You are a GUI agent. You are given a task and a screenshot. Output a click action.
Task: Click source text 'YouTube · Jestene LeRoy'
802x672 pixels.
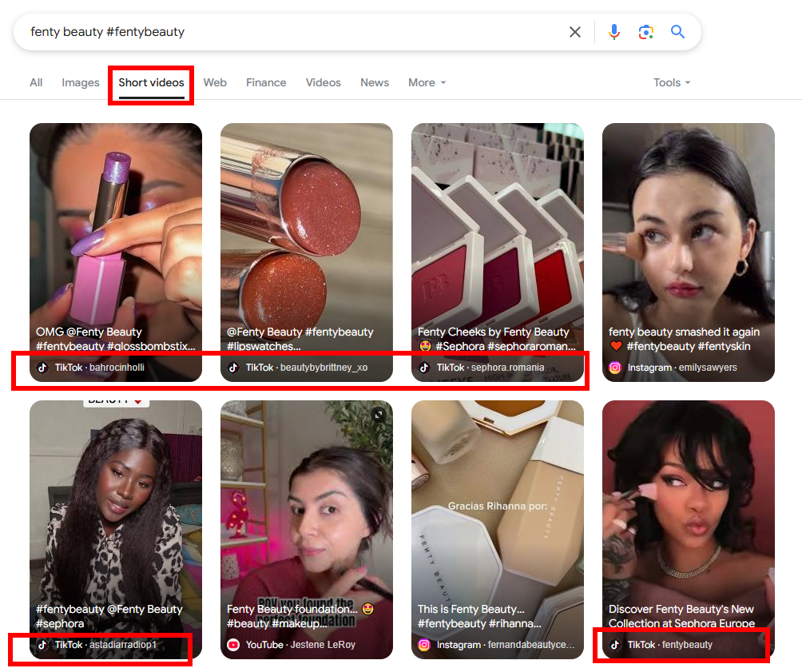tap(300, 645)
